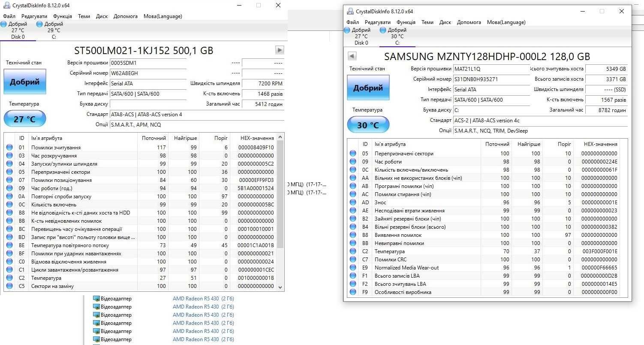Click first Відеоадаптер monitor icon in background list
The width and height of the screenshot is (644, 345).
click(x=96, y=299)
